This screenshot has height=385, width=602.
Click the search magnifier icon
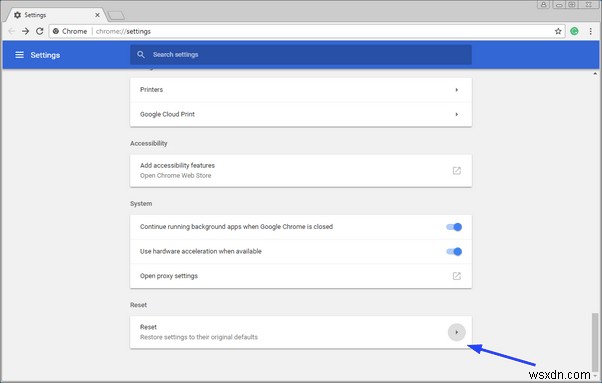coord(141,55)
